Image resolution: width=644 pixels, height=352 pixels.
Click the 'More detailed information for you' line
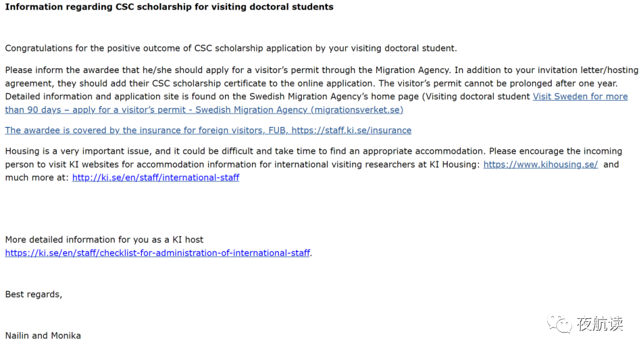[x=104, y=239]
